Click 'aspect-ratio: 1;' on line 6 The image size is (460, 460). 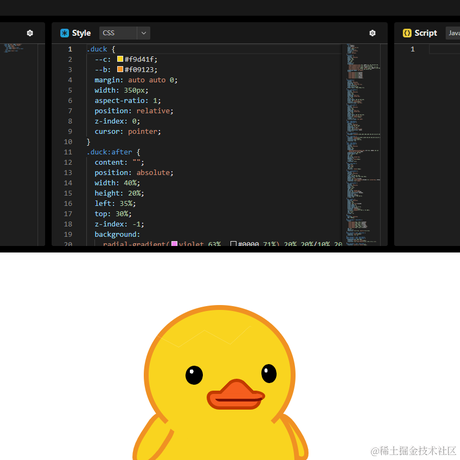[128, 101]
